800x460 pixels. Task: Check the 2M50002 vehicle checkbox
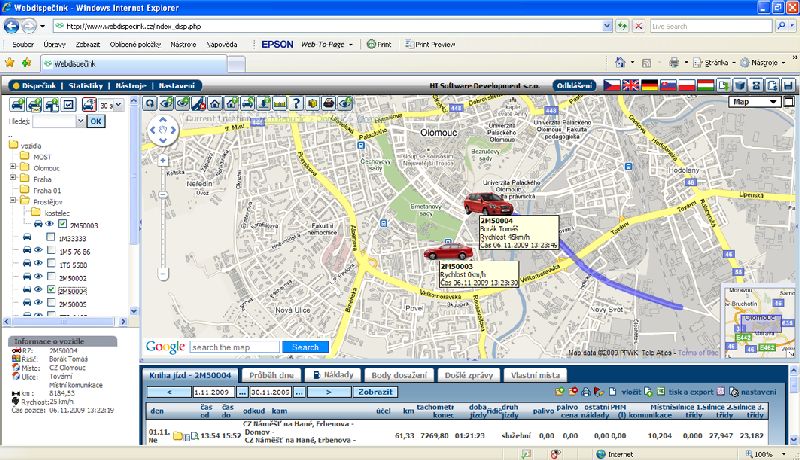pyautogui.click(x=51, y=277)
